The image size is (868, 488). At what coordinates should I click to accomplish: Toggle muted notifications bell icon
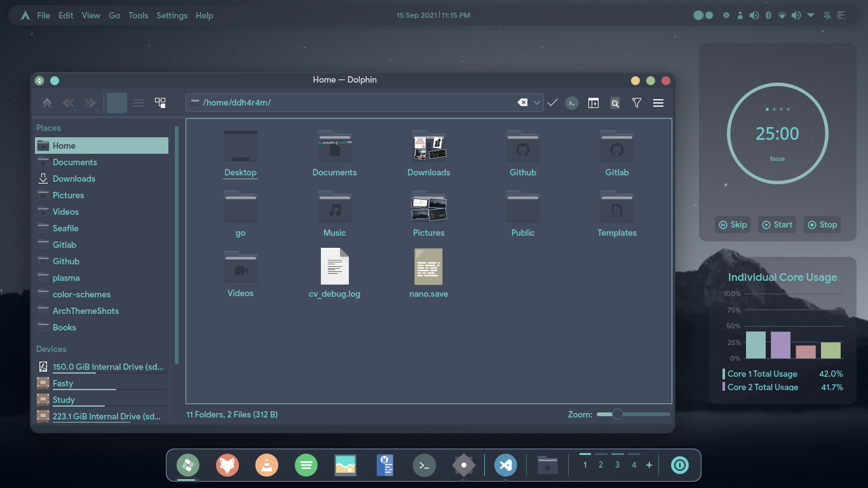coord(827,15)
